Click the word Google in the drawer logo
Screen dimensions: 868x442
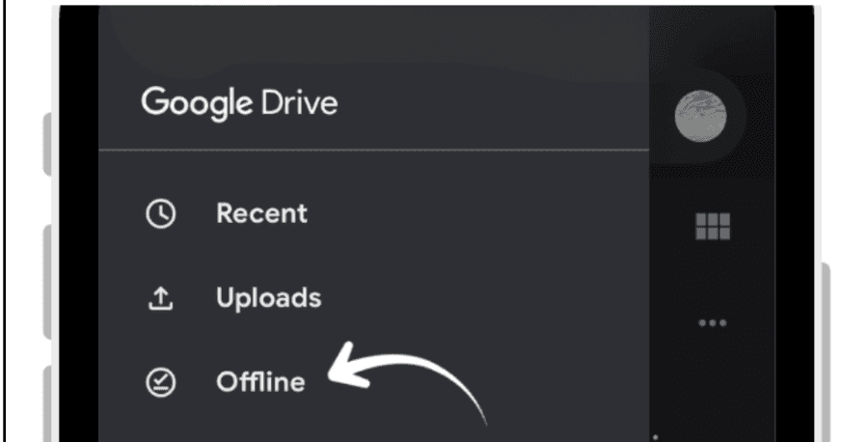point(197,104)
